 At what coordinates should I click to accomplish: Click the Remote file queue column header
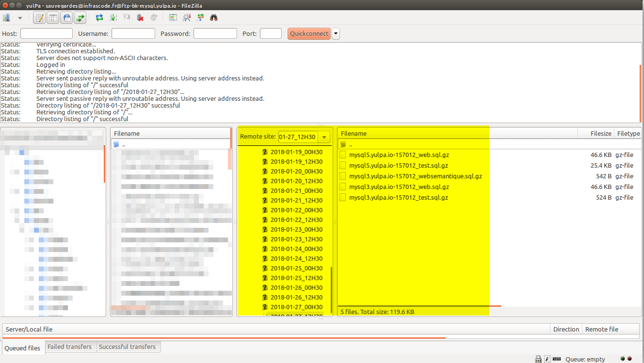[x=612, y=329]
